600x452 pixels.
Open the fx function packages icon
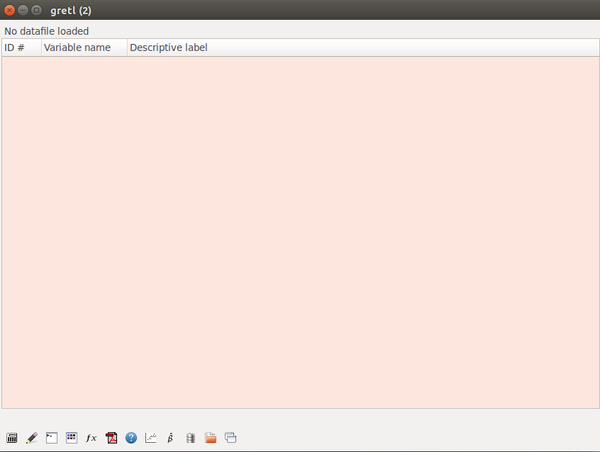point(91,437)
